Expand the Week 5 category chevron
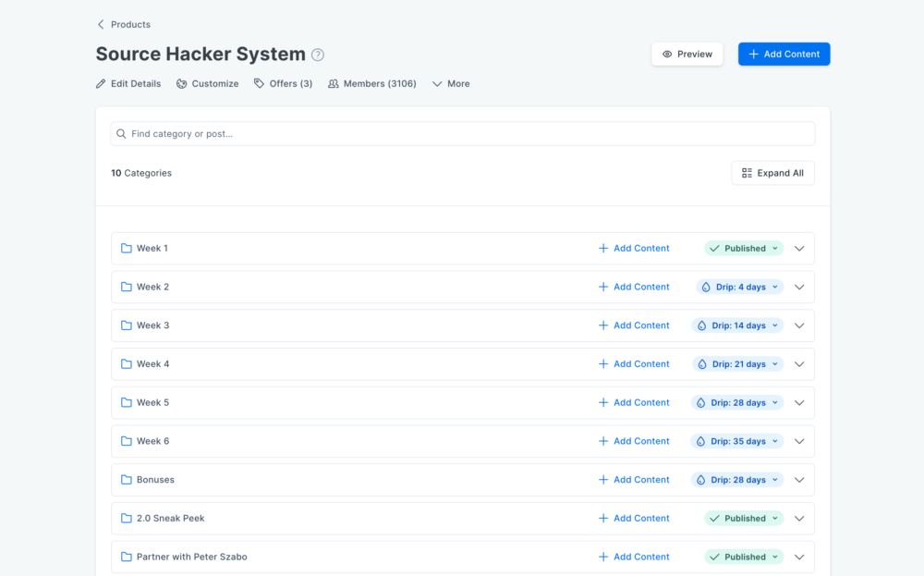Viewport: 924px width, 576px height. tap(799, 403)
